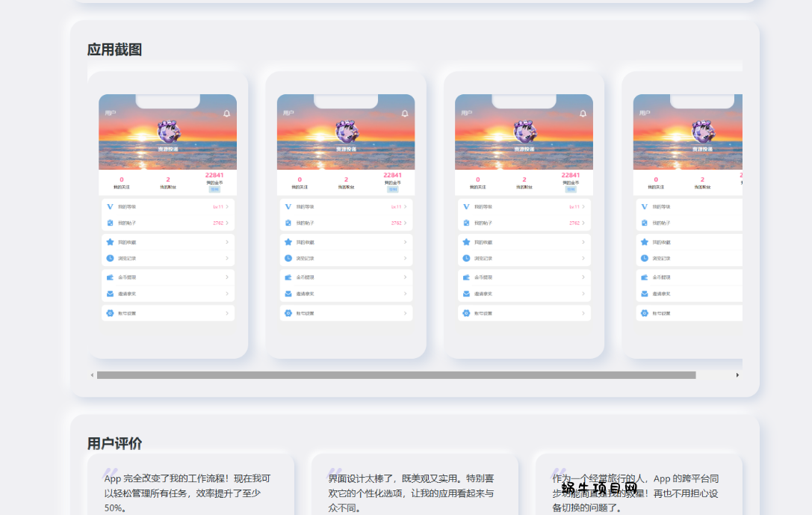The width and height of the screenshot is (812, 515).
Task: Click the blue V level icon in third screenshot
Action: (466, 207)
